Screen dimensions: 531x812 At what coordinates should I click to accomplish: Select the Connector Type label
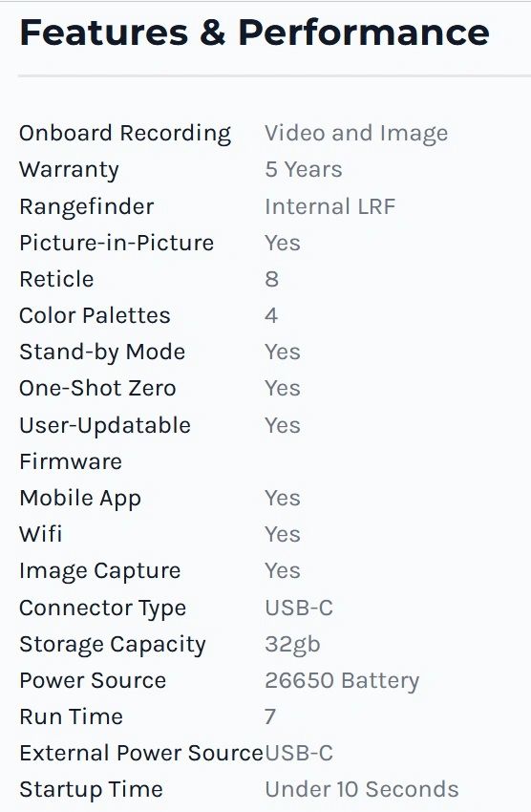[x=102, y=609]
